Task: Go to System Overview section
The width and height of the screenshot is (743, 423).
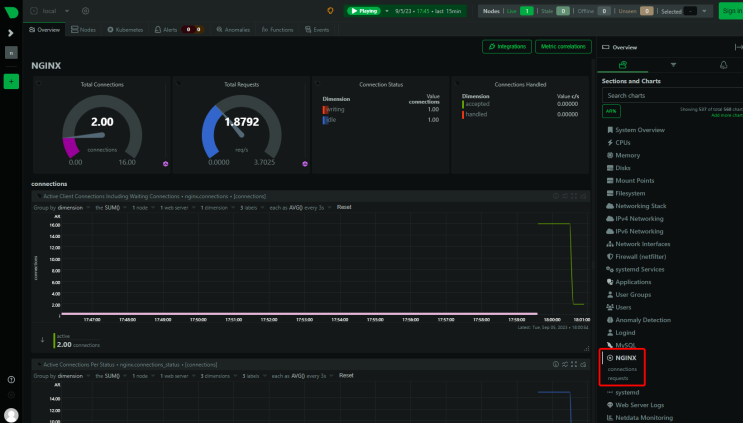Action: tap(640, 130)
